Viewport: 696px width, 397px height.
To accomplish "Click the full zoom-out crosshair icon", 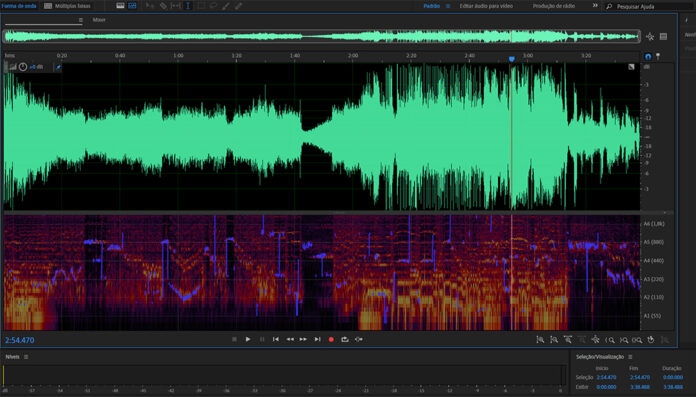I will (x=595, y=340).
